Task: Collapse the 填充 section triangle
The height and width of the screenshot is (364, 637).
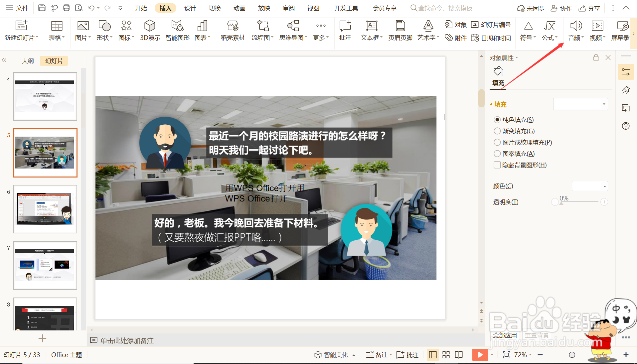Action: pyautogui.click(x=491, y=104)
